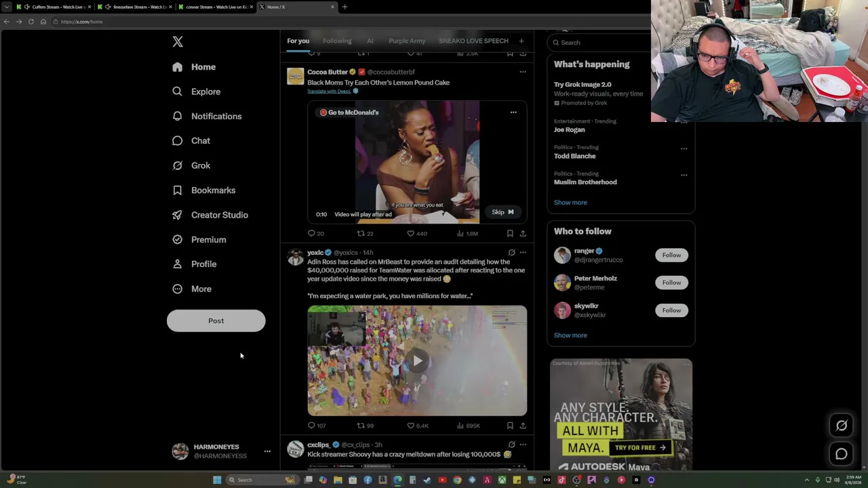Open the floating Grok button
The height and width of the screenshot is (488, 868).
(x=842, y=426)
